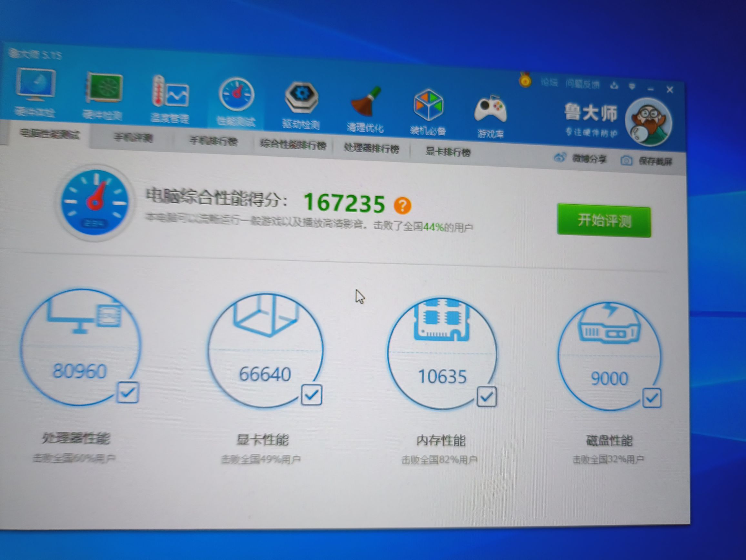Click the 击败全国49%用户 text
746x560 pixels.
[x=261, y=459]
